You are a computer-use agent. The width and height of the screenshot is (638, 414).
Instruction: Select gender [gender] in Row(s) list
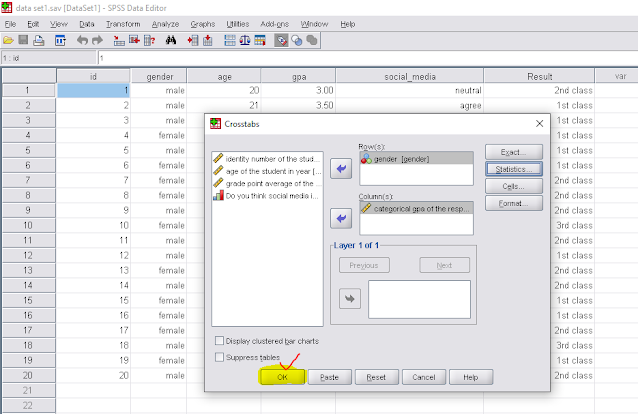[x=416, y=159]
